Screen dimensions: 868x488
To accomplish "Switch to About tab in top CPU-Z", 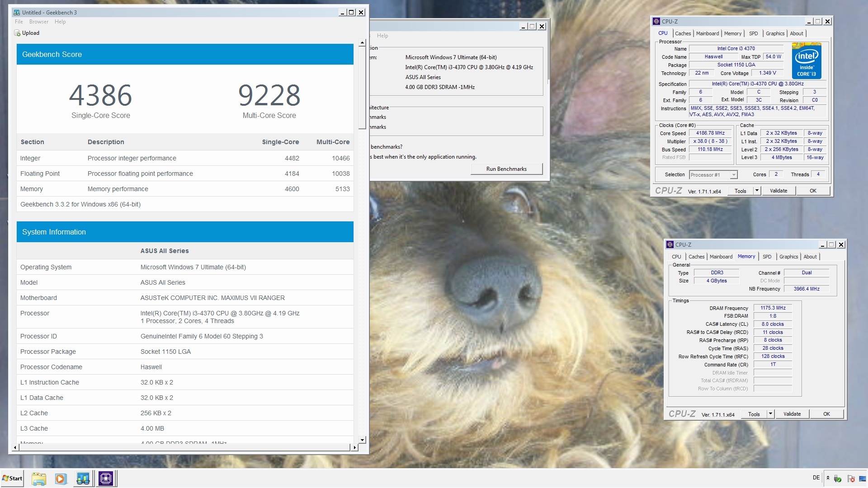I will (x=797, y=33).
